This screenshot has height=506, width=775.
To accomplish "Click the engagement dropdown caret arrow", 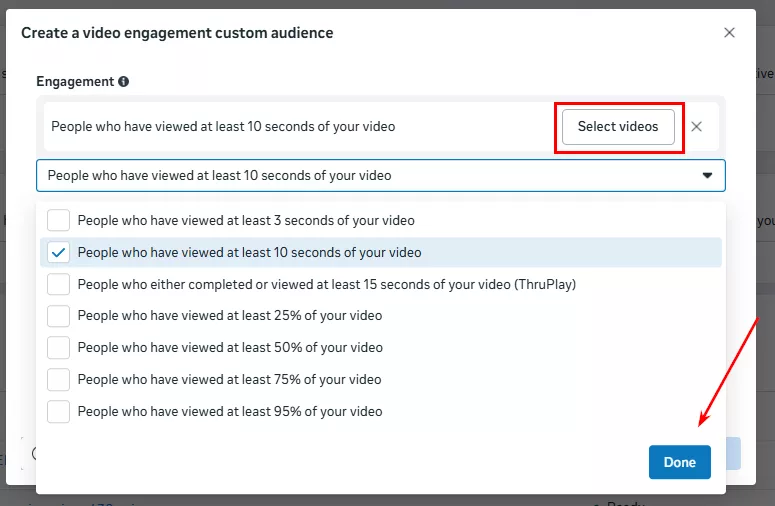I will (x=707, y=175).
